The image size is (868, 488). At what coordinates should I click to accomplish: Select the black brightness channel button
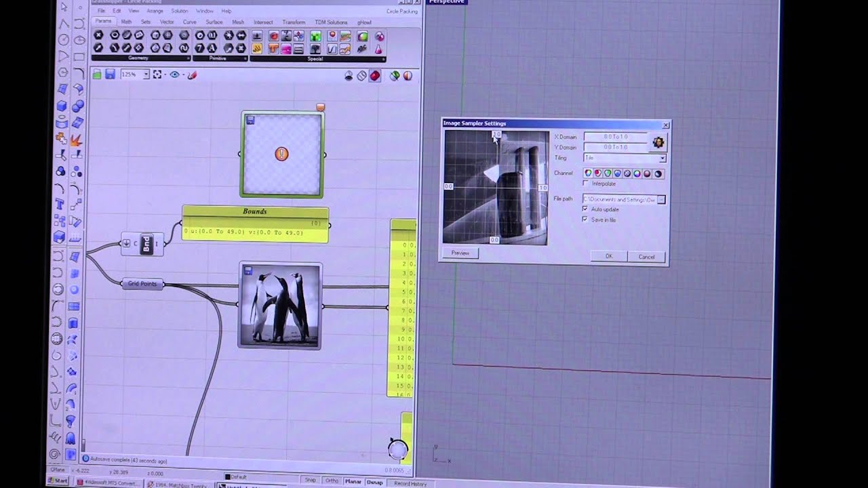tap(658, 174)
